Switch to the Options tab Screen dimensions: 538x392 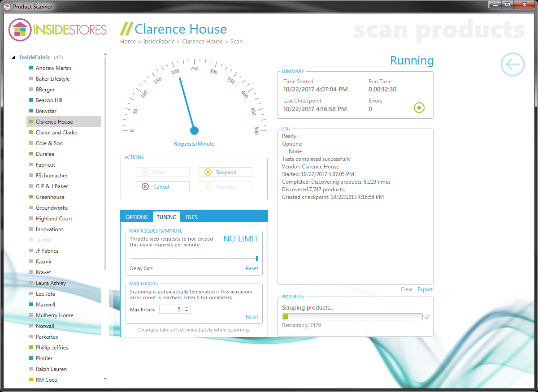(x=137, y=217)
